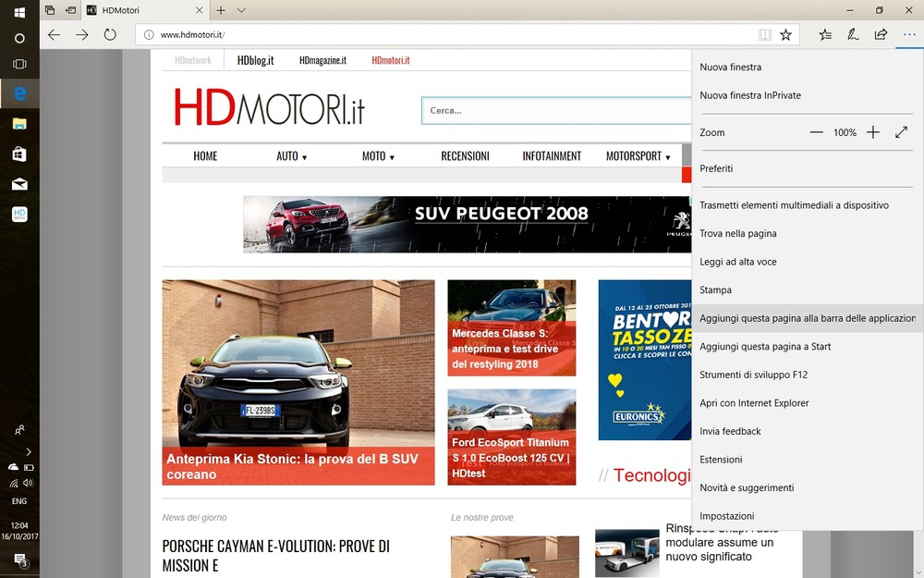Add page to favorites with star icon

785,35
